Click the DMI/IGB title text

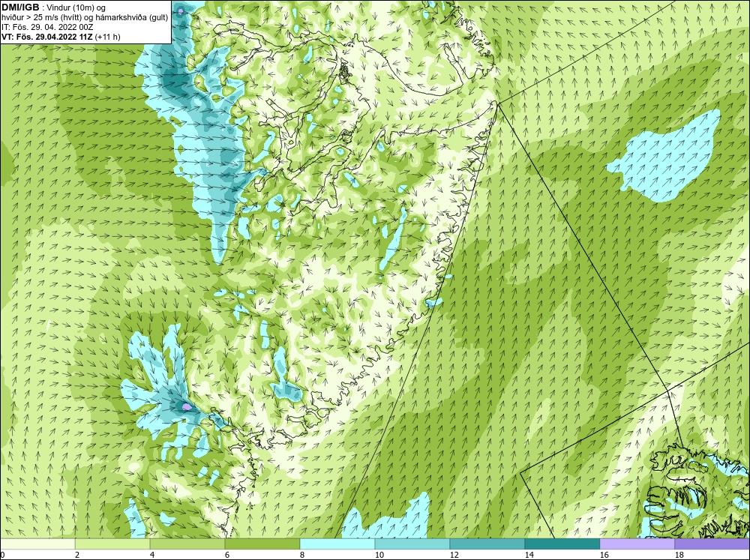[x=20, y=7]
